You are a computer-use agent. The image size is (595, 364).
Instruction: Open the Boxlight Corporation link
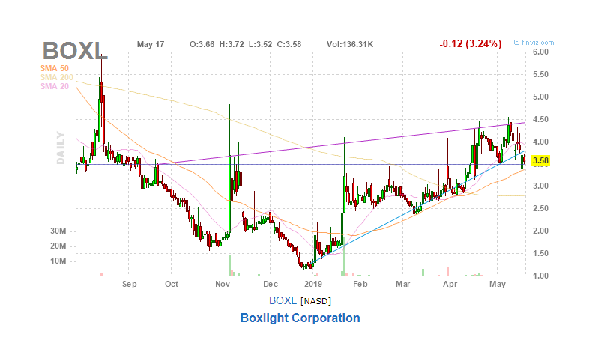[x=300, y=318]
